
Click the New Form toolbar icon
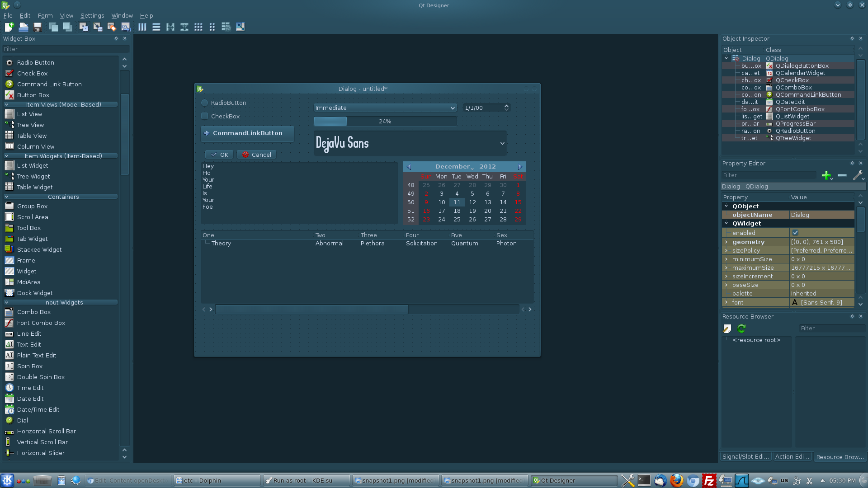9,27
